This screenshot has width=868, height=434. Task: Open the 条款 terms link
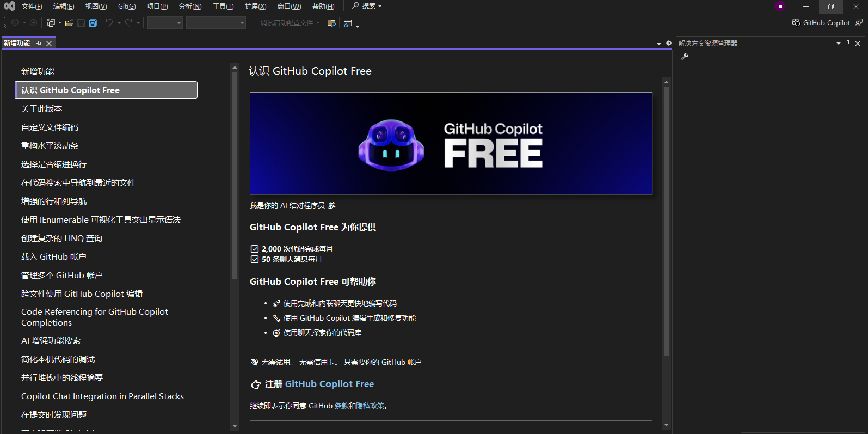[342, 406]
